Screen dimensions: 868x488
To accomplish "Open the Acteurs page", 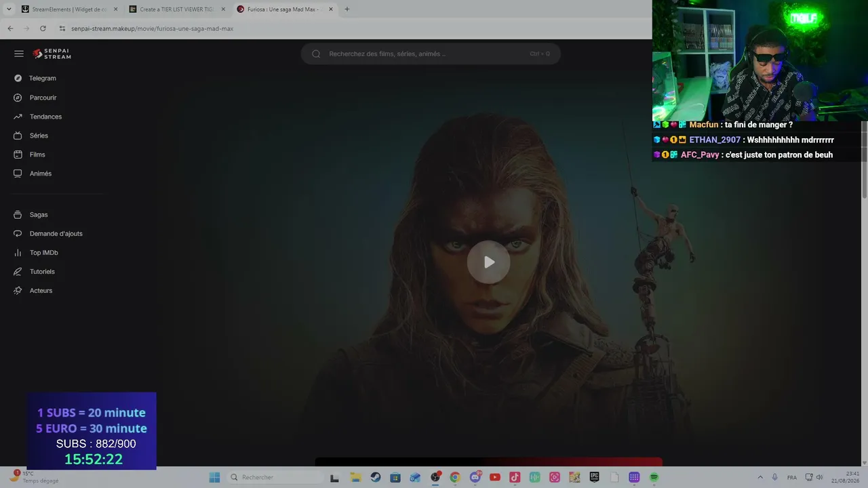I will point(41,291).
